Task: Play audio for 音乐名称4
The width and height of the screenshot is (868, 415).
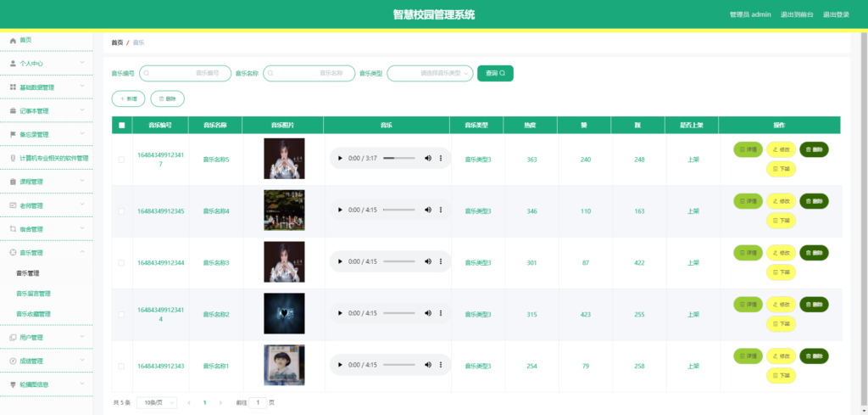Action: point(340,210)
